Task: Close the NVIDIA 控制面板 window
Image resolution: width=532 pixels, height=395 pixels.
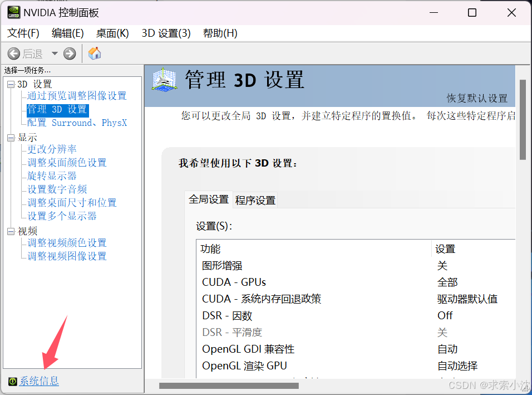Action: coord(511,13)
